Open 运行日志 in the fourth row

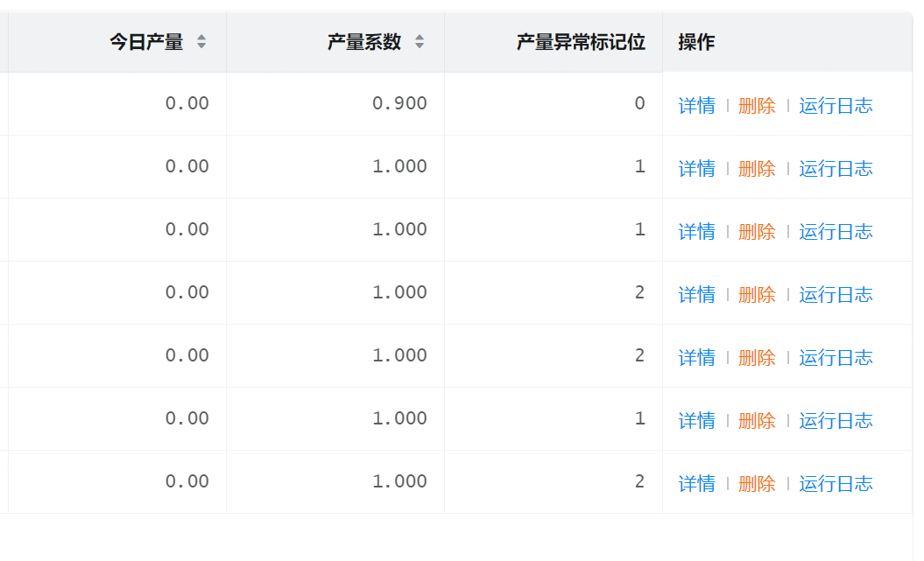836,295
